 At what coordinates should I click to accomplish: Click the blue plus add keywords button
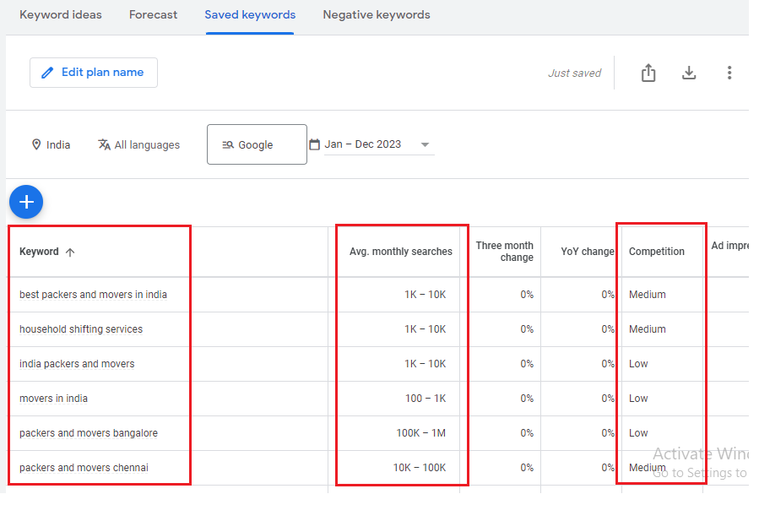tap(26, 202)
